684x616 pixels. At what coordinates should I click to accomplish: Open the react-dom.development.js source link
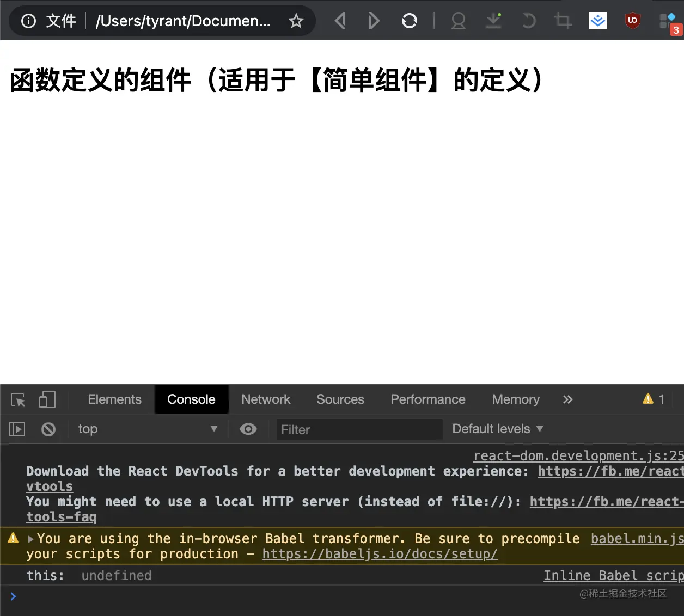[x=578, y=455]
